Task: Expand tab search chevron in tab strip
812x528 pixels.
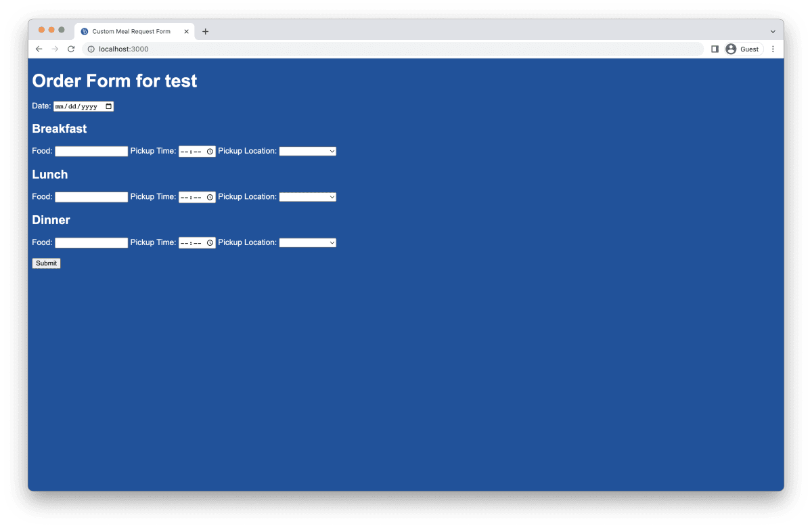Action: 773,31
